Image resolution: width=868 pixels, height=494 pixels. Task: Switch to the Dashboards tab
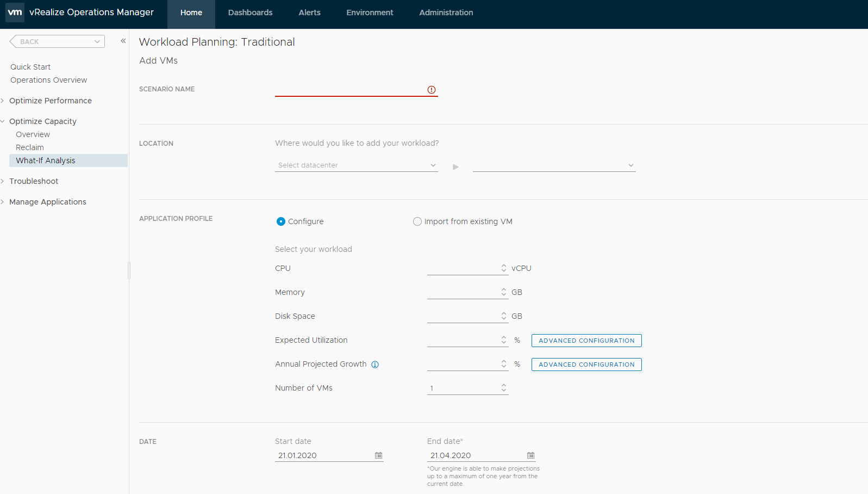pos(250,13)
